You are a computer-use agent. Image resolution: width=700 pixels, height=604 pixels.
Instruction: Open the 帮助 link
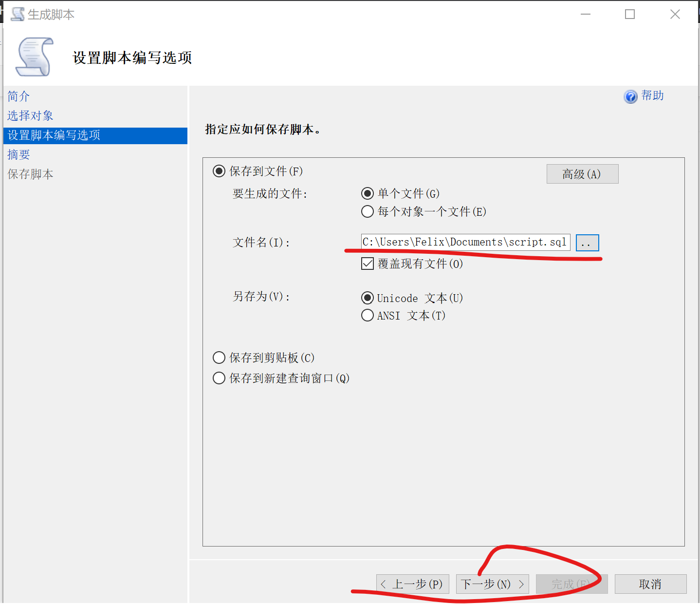[652, 95]
